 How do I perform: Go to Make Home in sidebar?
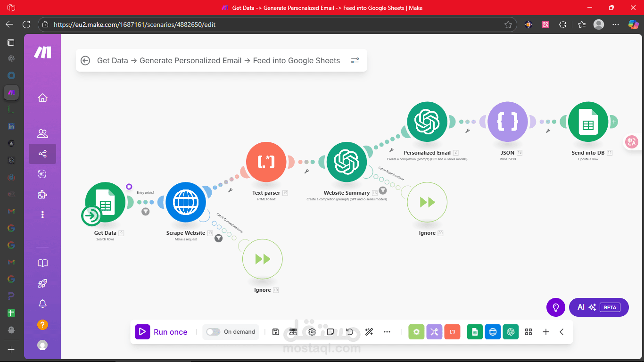click(42, 98)
